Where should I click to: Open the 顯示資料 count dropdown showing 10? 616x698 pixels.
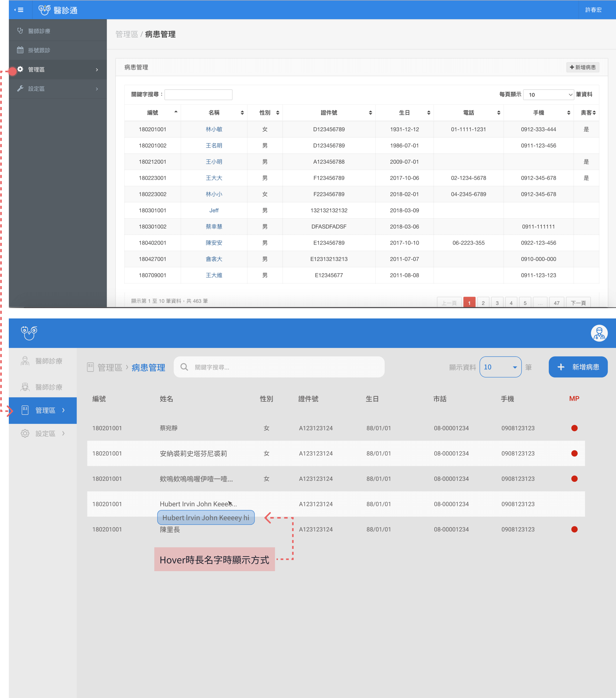(x=500, y=367)
